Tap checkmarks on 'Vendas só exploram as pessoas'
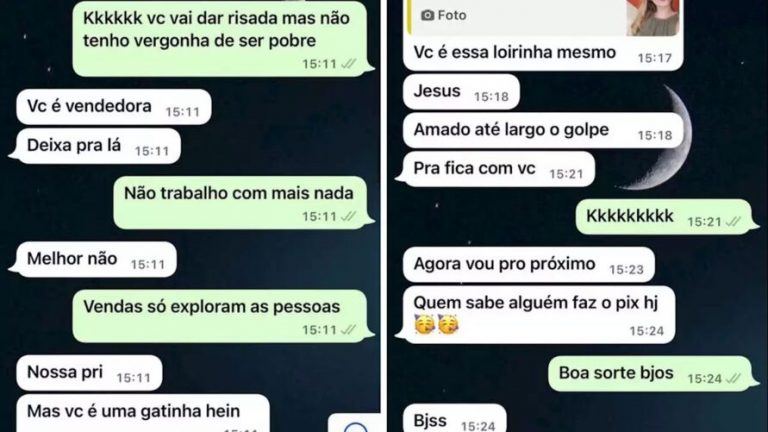Screen dimensions: 768x432 [x=348, y=330]
